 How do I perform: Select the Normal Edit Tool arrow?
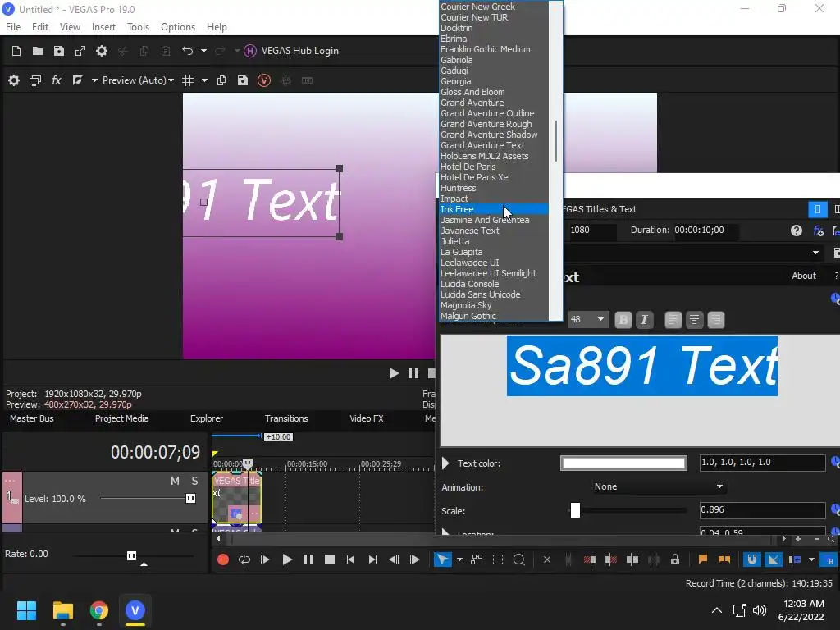(x=442, y=559)
